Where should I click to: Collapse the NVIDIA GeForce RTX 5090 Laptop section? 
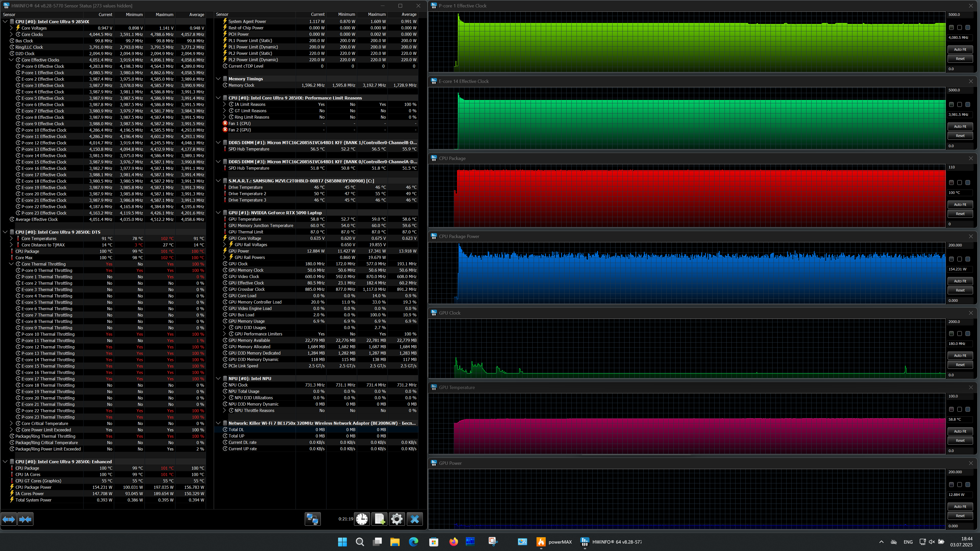(218, 212)
